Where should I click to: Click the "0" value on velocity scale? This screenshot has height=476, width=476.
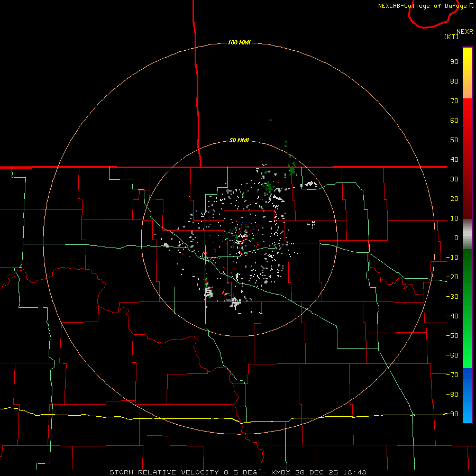click(456, 237)
